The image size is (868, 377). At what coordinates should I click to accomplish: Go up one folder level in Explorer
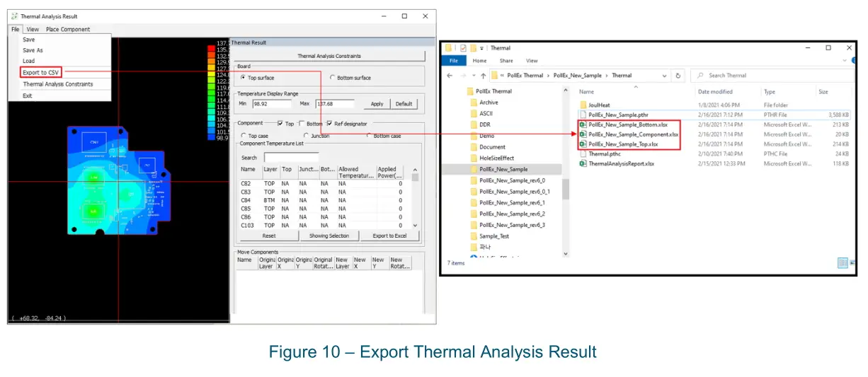pyautogui.click(x=483, y=76)
